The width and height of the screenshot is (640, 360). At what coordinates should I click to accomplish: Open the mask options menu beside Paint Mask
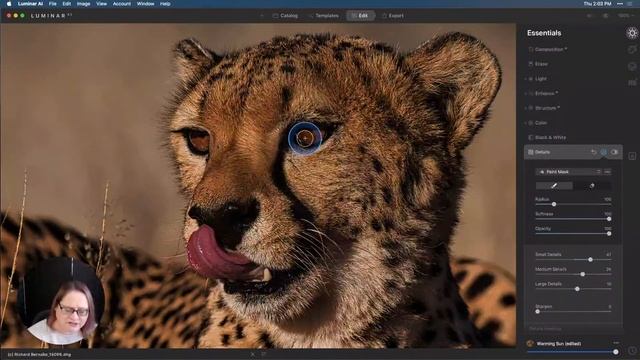click(607, 172)
